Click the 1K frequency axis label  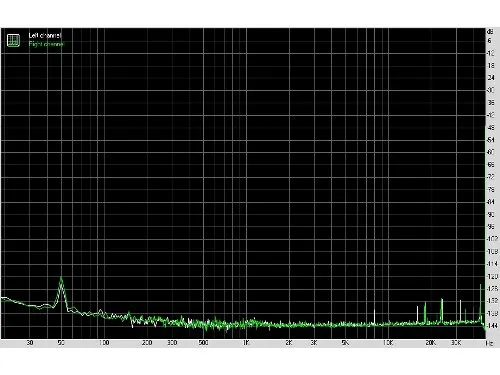point(246,343)
